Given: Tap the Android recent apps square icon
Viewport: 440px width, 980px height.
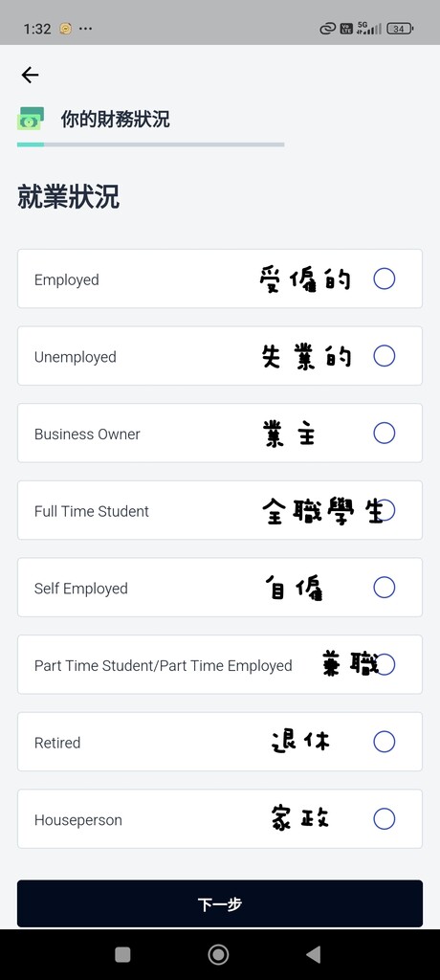Looking at the screenshot, I should (x=123, y=954).
